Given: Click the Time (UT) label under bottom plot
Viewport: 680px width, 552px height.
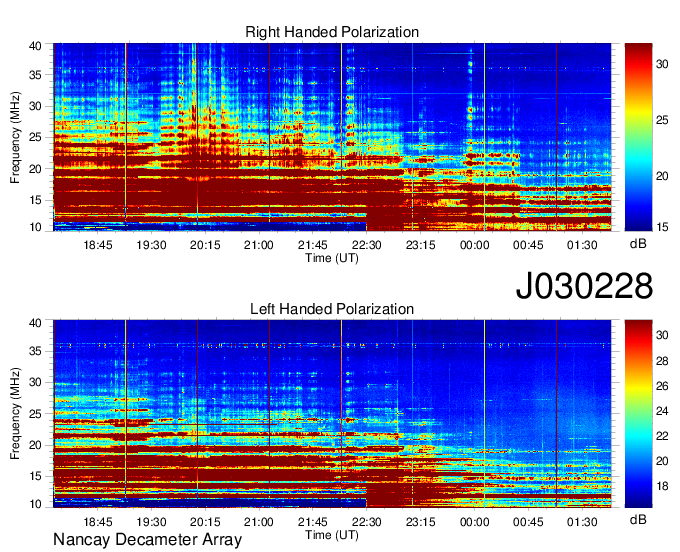Looking at the screenshot, I should coord(332,535).
